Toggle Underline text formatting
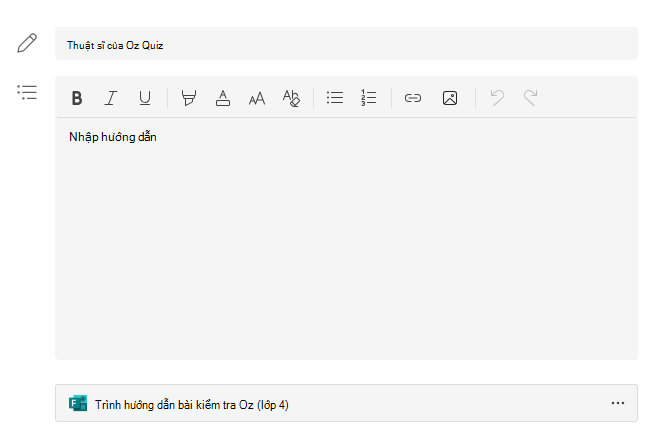The height and width of the screenshot is (433, 654). [x=145, y=98]
